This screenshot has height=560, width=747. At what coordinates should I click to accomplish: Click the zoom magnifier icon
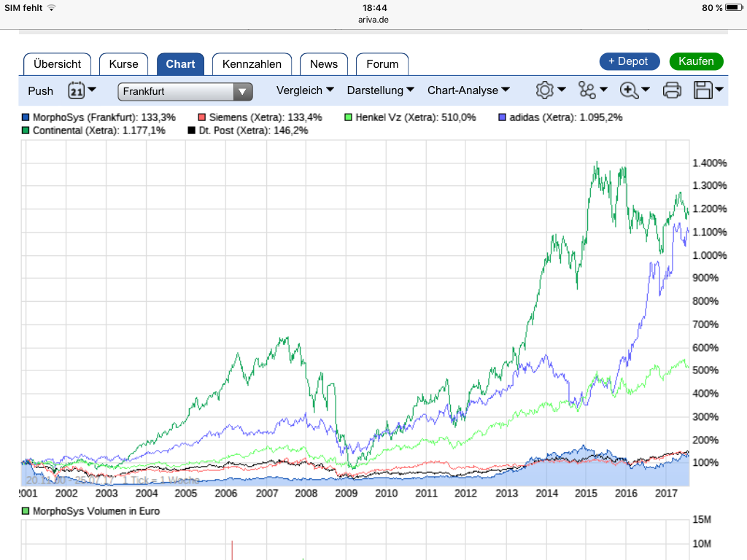point(629,90)
